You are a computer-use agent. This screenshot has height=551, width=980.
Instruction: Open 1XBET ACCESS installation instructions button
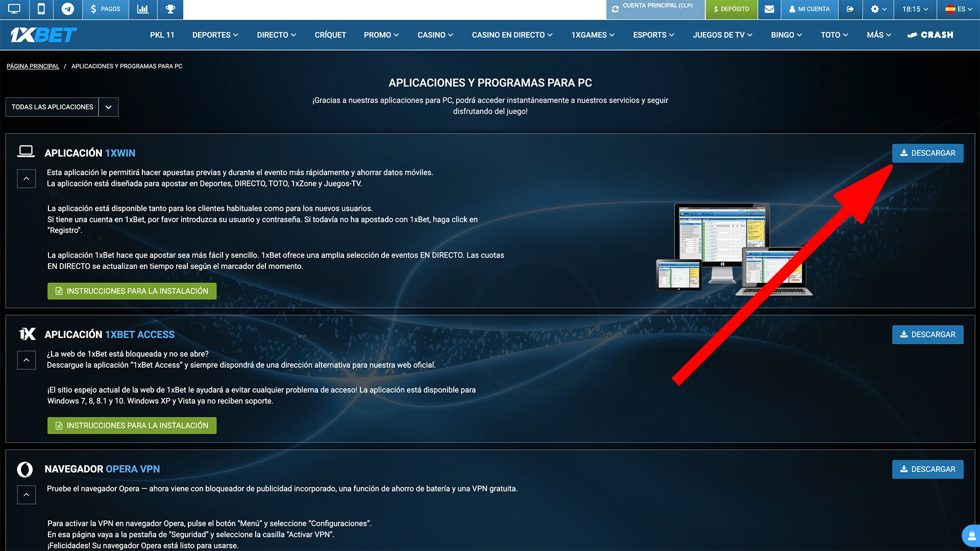coord(132,425)
